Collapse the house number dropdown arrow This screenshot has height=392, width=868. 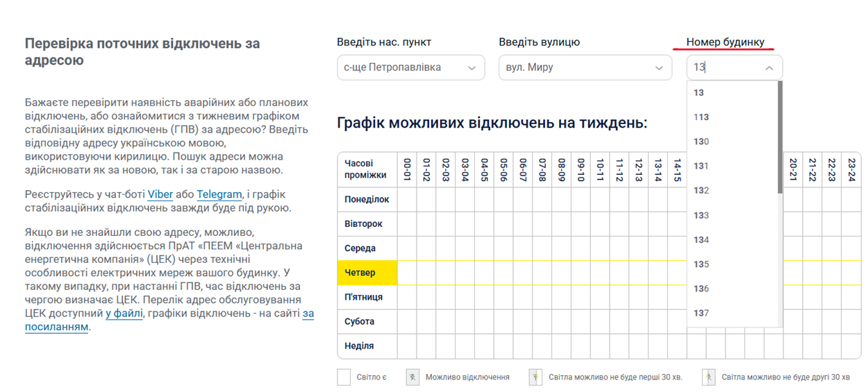769,68
